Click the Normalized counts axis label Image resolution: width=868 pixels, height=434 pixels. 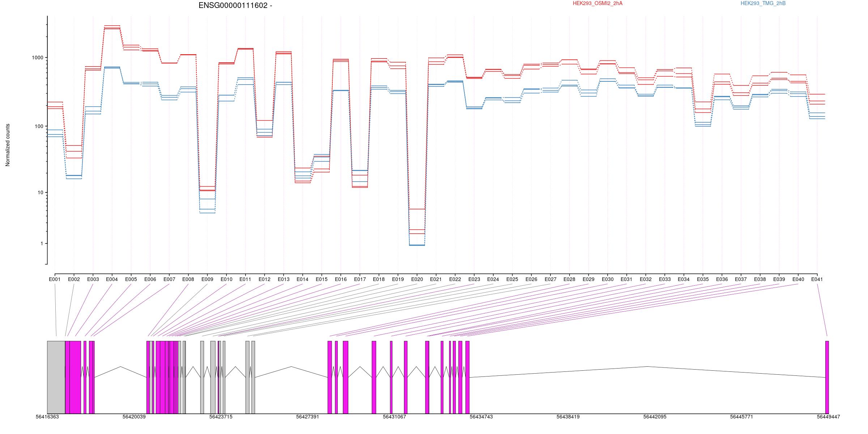click(x=8, y=145)
